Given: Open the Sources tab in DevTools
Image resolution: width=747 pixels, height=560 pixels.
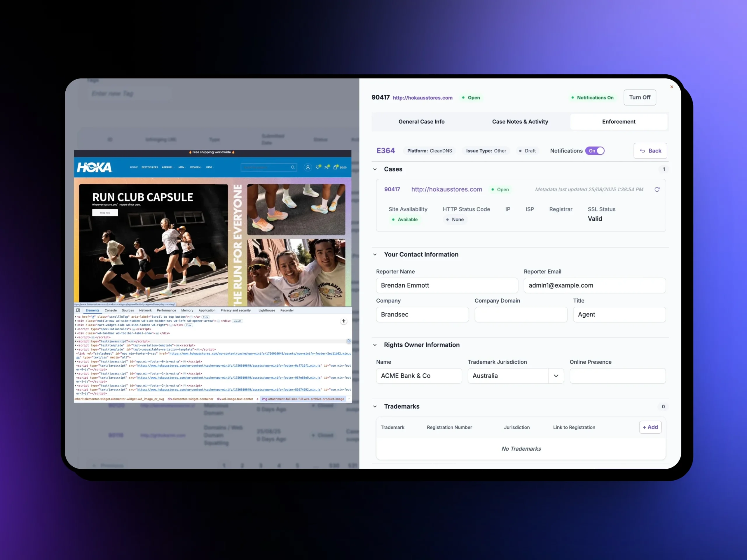Looking at the screenshot, I should 128,310.
